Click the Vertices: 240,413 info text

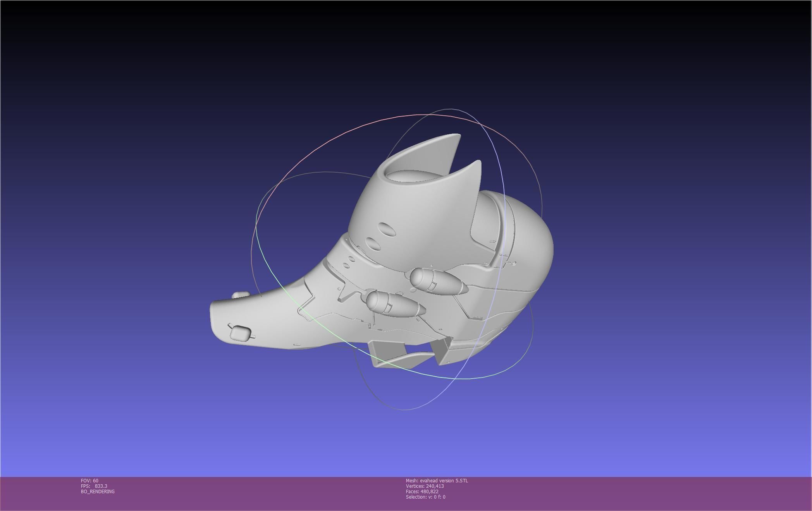[425, 486]
